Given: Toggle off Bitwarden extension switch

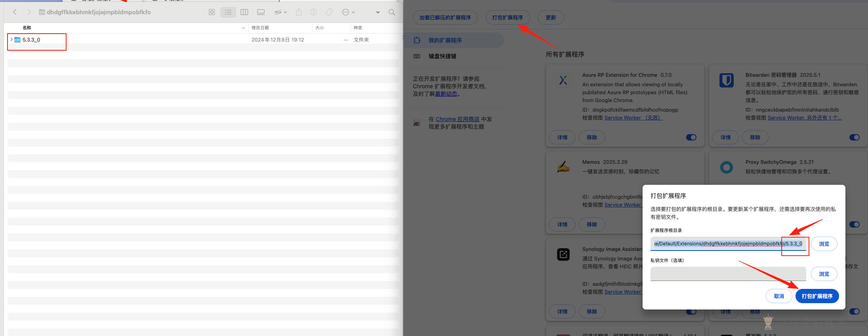Looking at the screenshot, I should pos(855,137).
